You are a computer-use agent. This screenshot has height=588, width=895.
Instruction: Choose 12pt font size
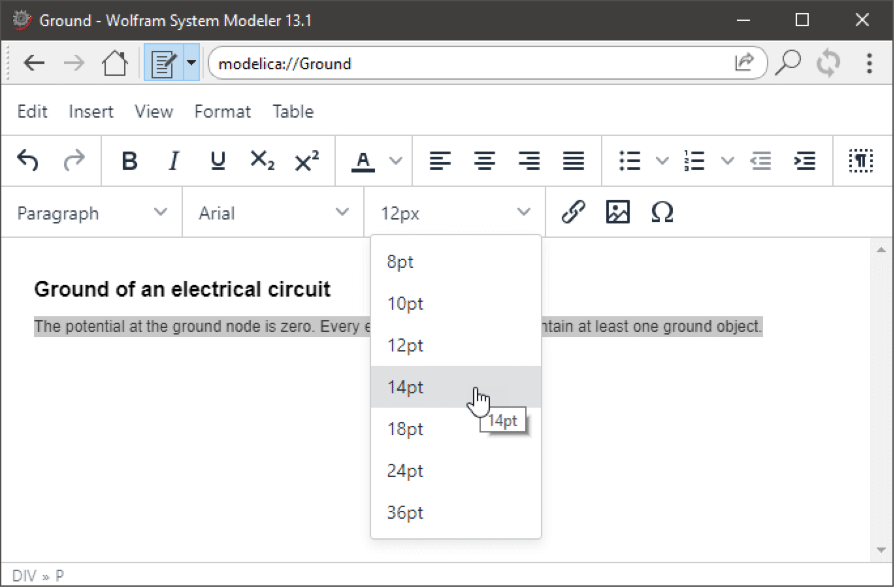[456, 345]
